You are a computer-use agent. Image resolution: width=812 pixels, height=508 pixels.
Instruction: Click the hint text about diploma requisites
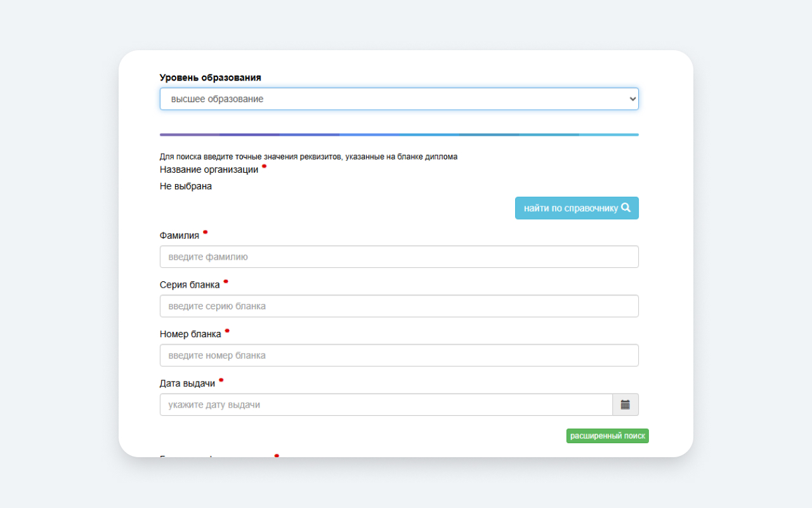coord(308,157)
